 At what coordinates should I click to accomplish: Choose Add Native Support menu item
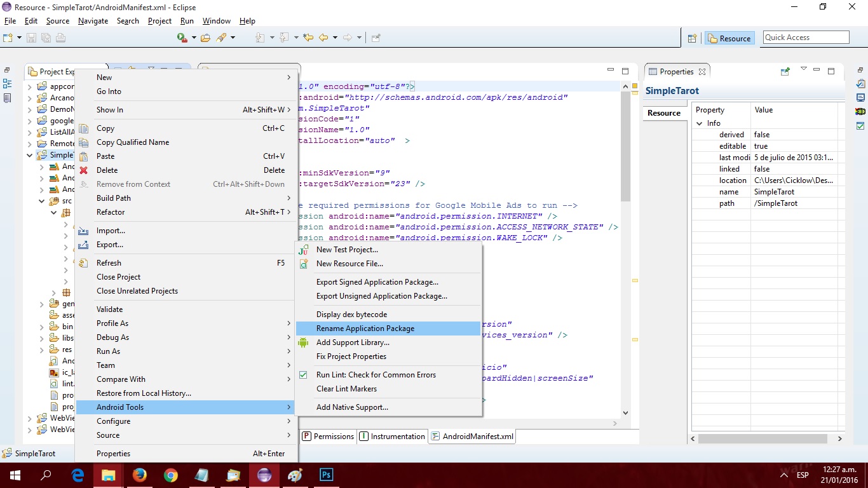coord(388,407)
